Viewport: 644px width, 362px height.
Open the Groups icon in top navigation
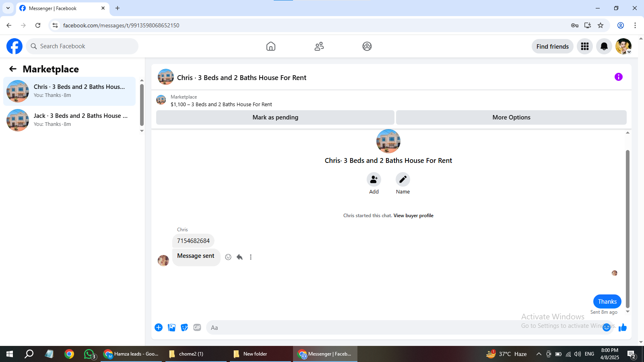[367, 46]
